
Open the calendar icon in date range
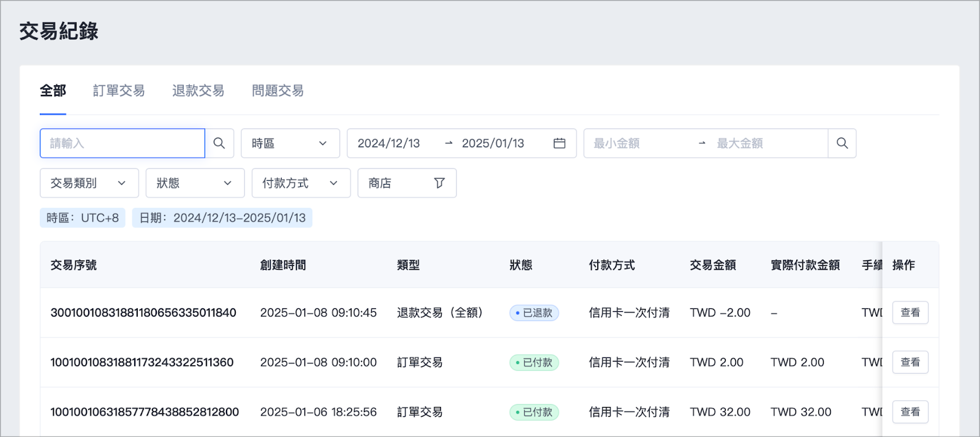point(559,143)
